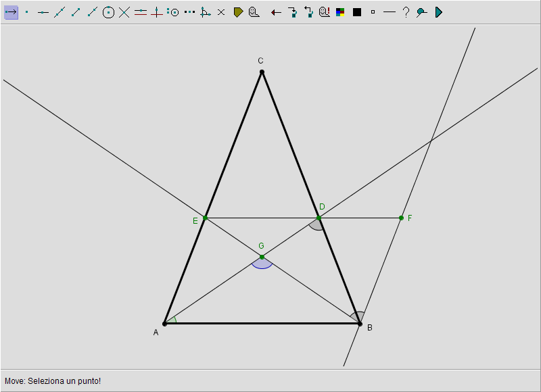Click green intersection point G
Screen dimensions: 541x392
[262, 258]
